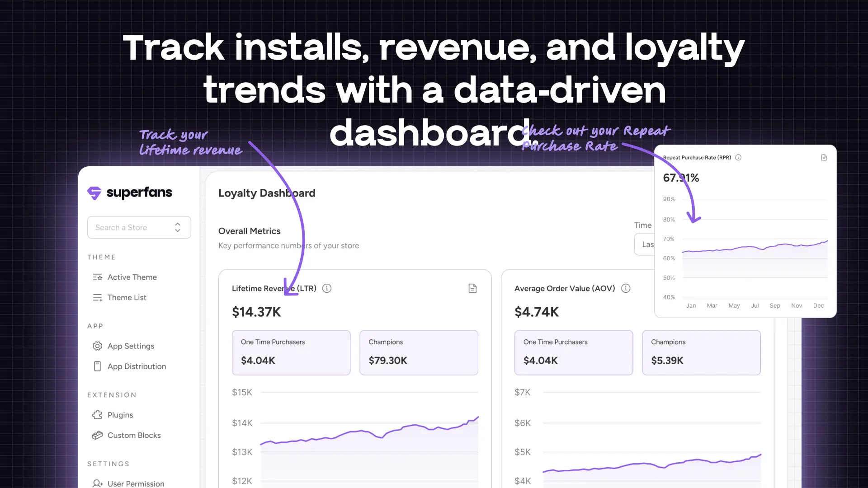Viewport: 868px width, 488px height.
Task: Select Champions card under Lifetime Revenue
Action: tap(419, 352)
